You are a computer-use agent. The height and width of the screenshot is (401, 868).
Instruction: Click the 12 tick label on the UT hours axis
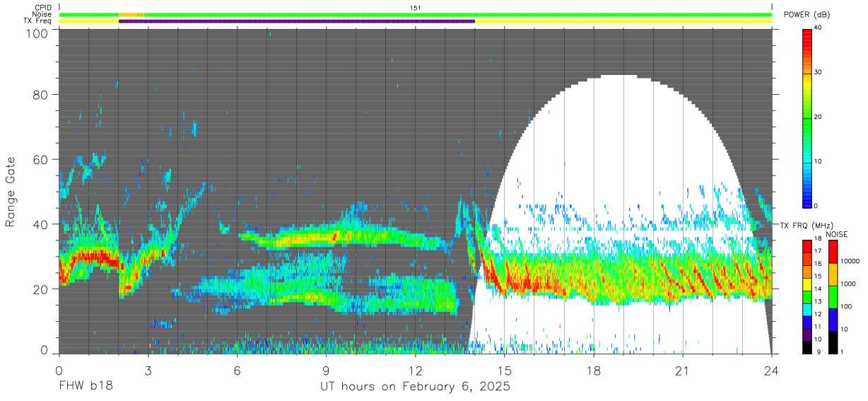[x=415, y=370]
